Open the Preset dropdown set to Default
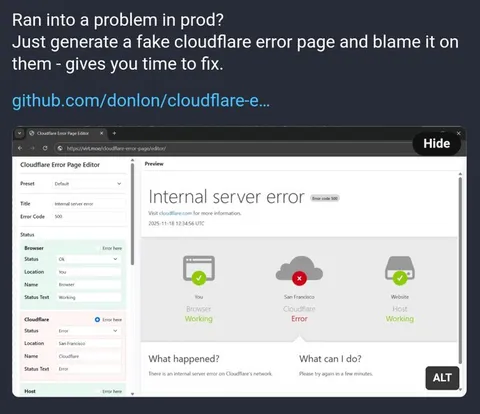 coord(88,184)
